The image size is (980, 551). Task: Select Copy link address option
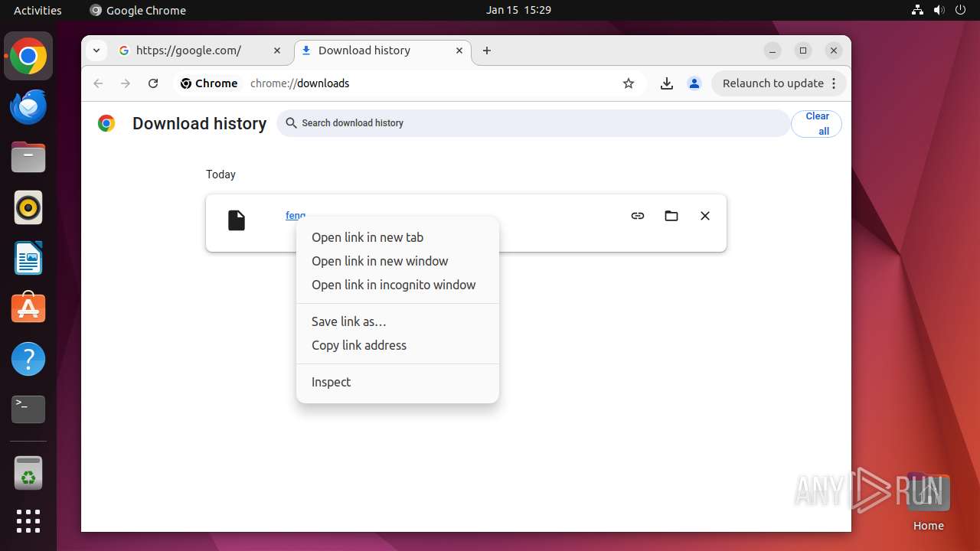click(397, 345)
